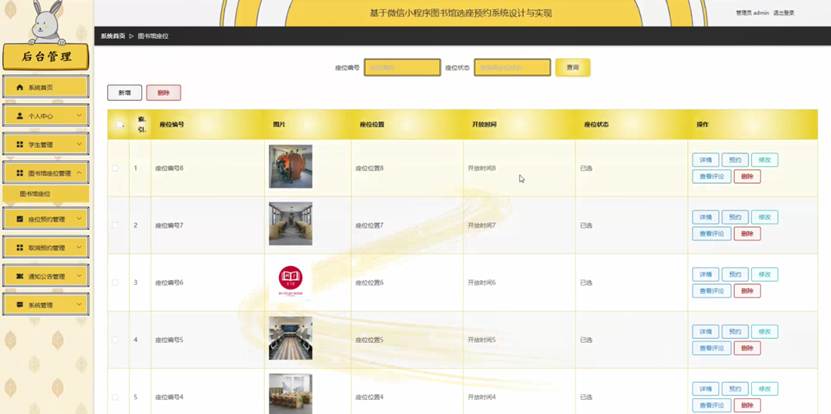This screenshot has width=831, height=414.
Task: Open the 座位状态 dropdown filter
Action: click(512, 67)
